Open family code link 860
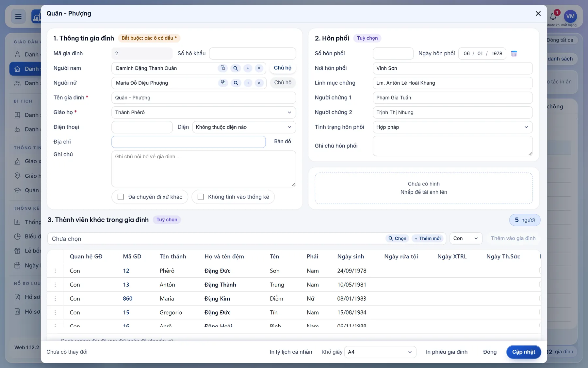The width and height of the screenshot is (588, 368). (128, 299)
